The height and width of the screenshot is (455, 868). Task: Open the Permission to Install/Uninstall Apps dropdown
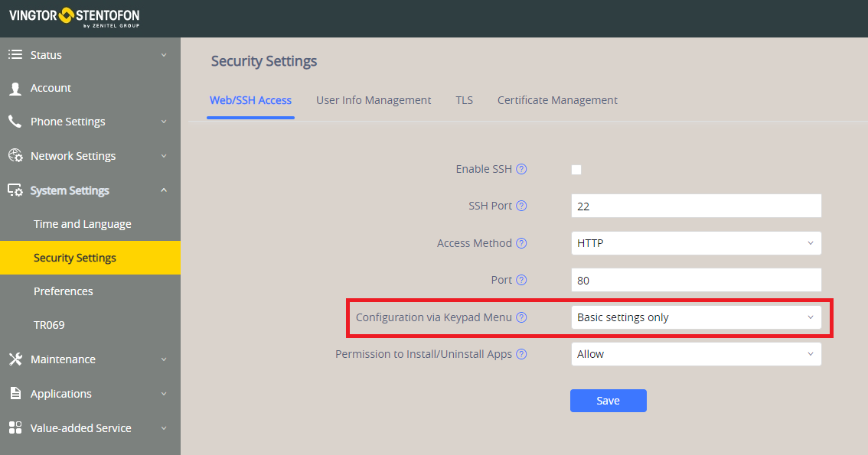point(696,354)
